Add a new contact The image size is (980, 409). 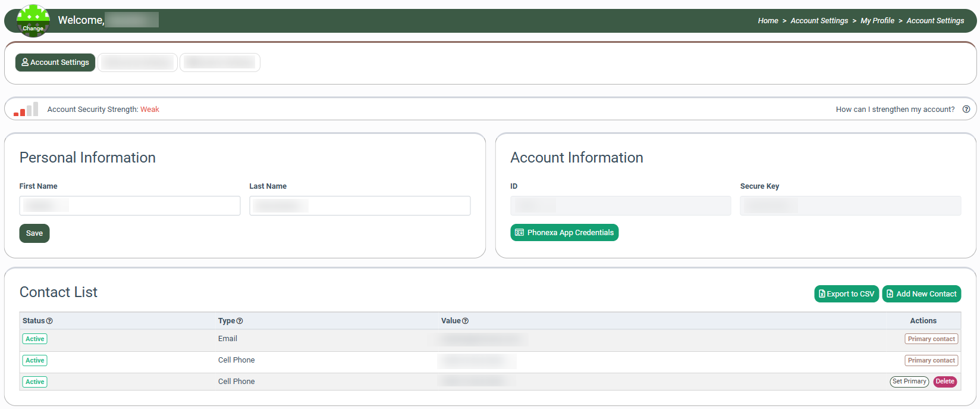point(921,294)
